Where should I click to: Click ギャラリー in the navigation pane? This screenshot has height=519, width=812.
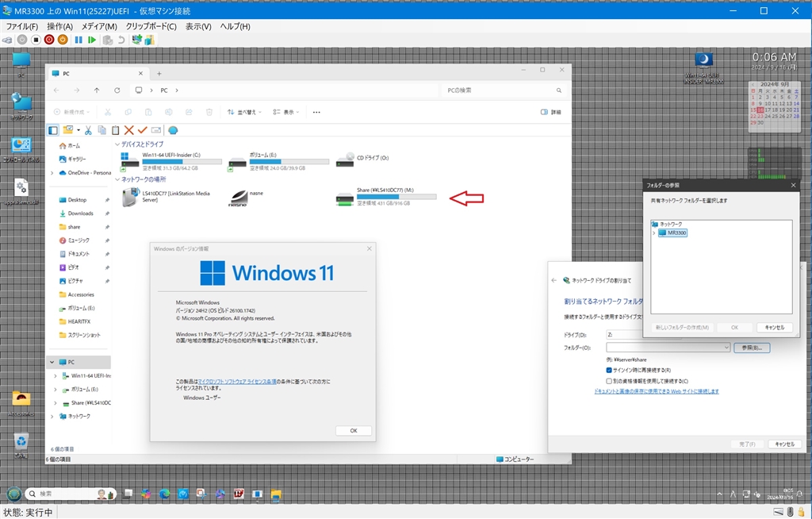[x=72, y=160]
